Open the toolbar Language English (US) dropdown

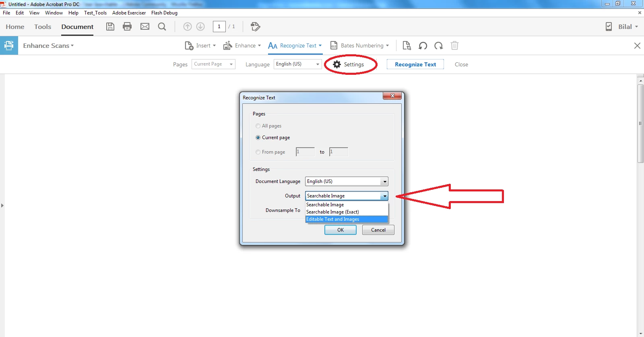tap(298, 64)
